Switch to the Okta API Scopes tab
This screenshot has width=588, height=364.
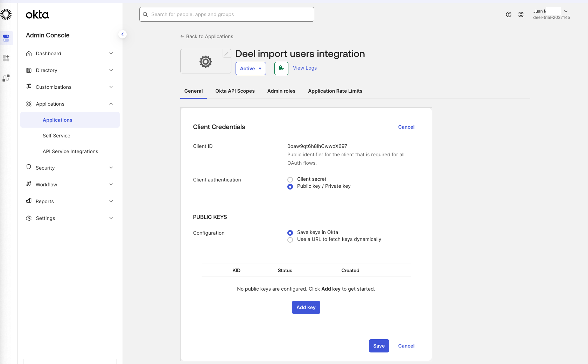pyautogui.click(x=235, y=91)
